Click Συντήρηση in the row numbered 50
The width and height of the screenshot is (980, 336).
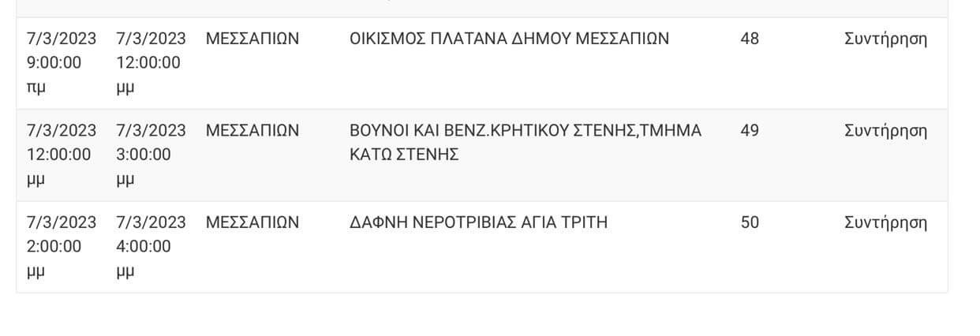pyautogui.click(x=885, y=222)
